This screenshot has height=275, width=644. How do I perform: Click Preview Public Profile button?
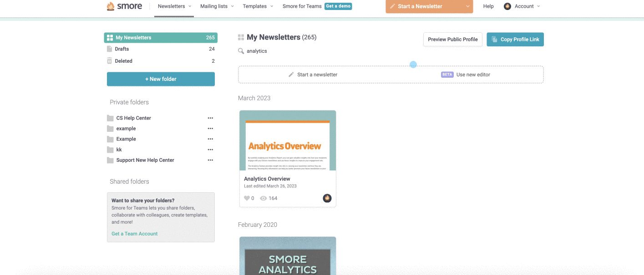pyautogui.click(x=452, y=40)
